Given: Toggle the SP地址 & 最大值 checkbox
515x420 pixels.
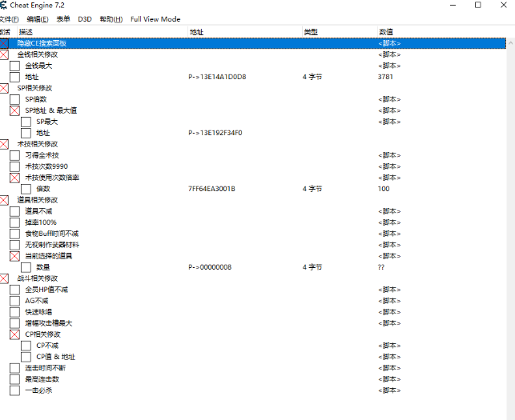Looking at the screenshot, I should tap(14, 110).
